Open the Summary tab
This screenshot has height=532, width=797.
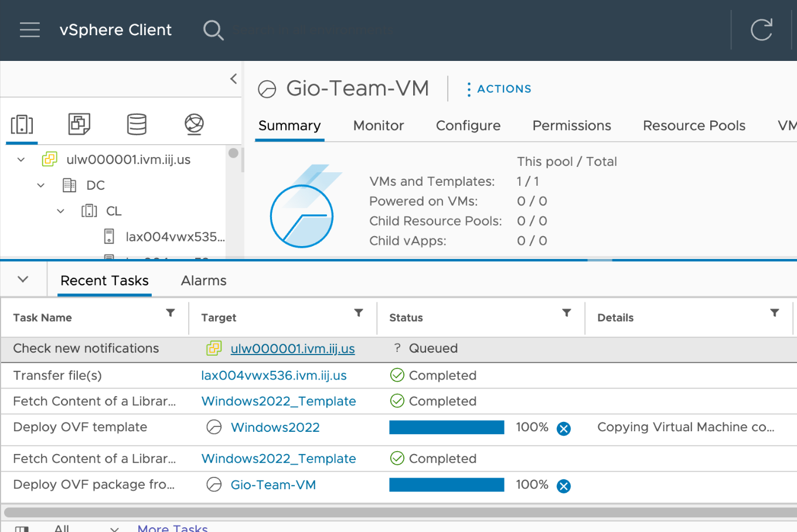coord(289,126)
